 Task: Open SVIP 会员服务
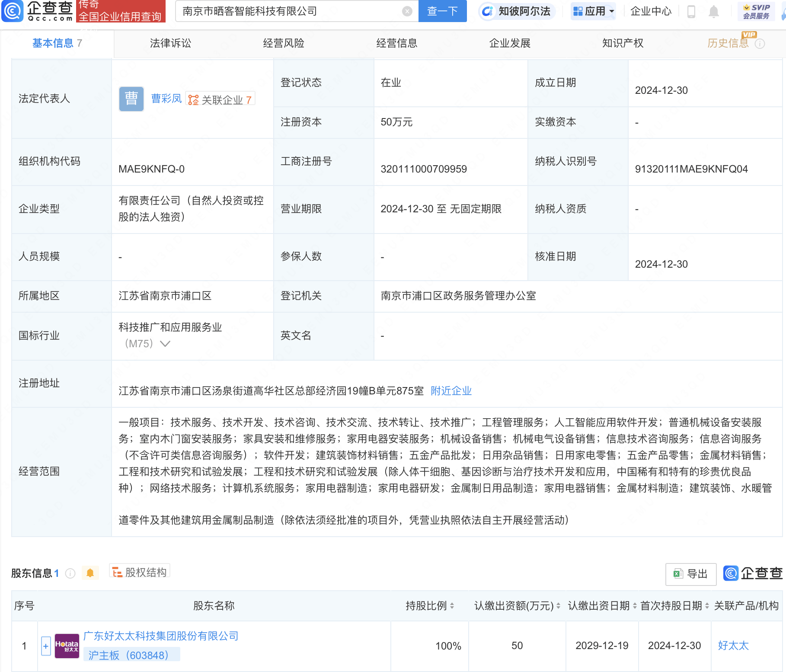[x=756, y=12]
